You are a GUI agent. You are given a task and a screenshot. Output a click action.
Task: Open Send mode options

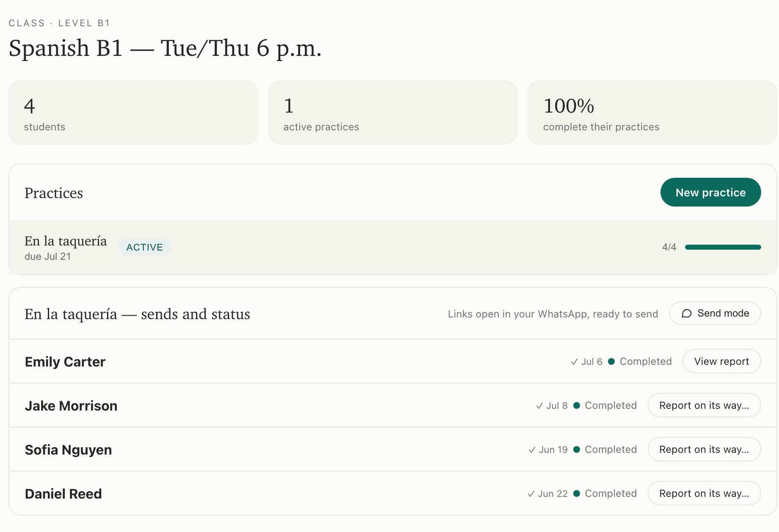point(715,313)
